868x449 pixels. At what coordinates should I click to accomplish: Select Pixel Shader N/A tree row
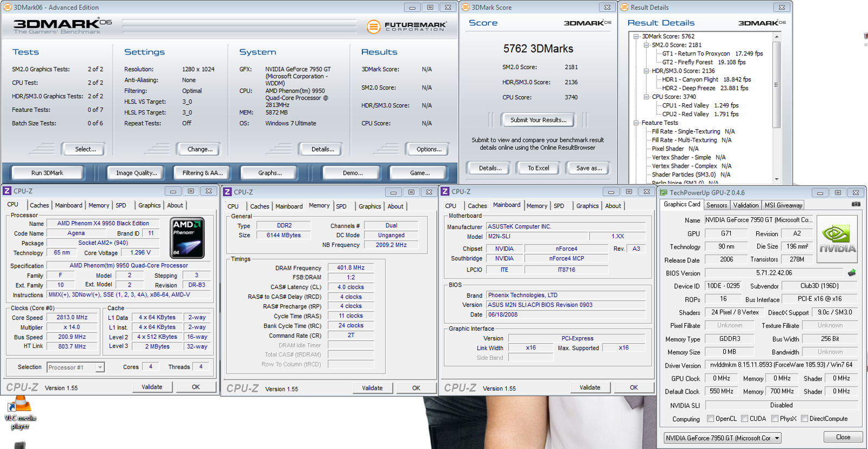pos(675,149)
